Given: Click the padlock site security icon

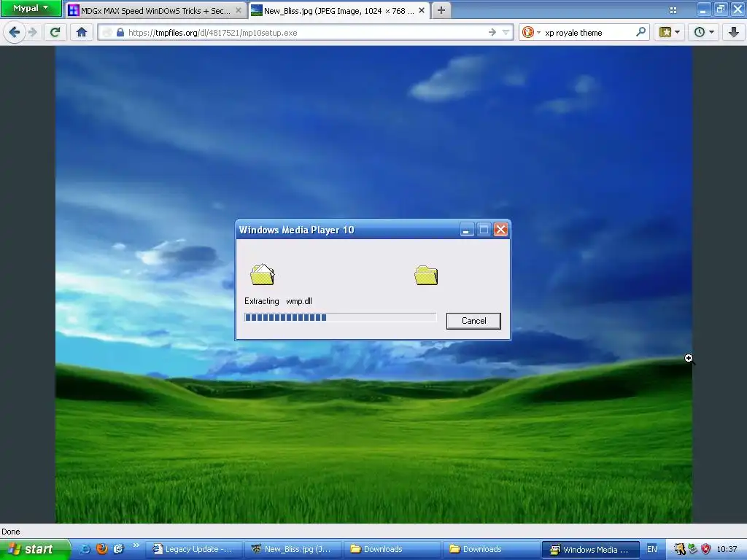Looking at the screenshot, I should pyautogui.click(x=120, y=32).
